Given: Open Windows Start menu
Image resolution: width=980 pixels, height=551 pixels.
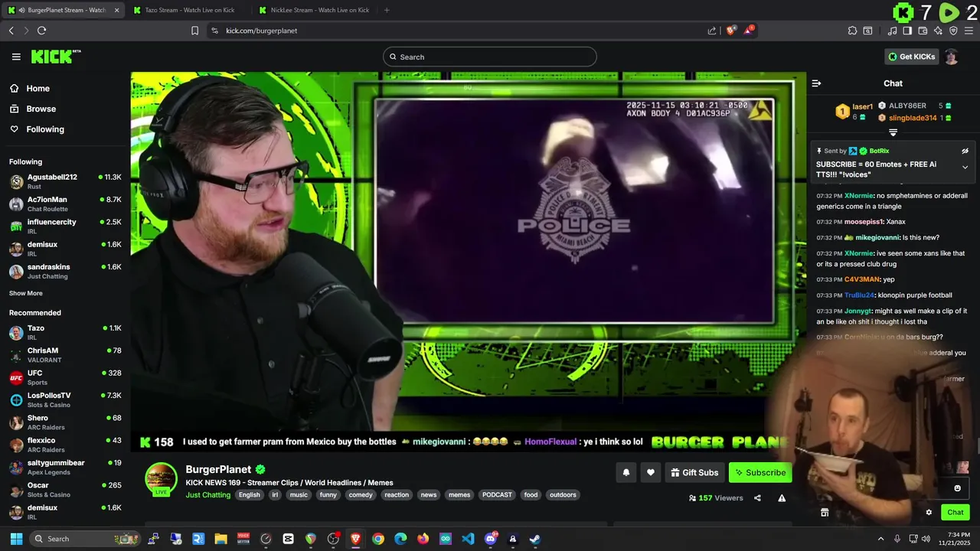Looking at the screenshot, I should pyautogui.click(x=16, y=539).
